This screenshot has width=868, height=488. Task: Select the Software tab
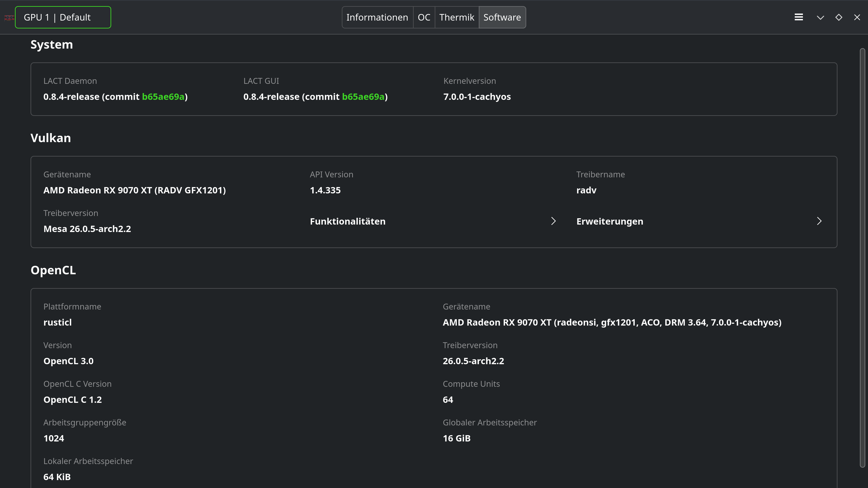tap(502, 17)
